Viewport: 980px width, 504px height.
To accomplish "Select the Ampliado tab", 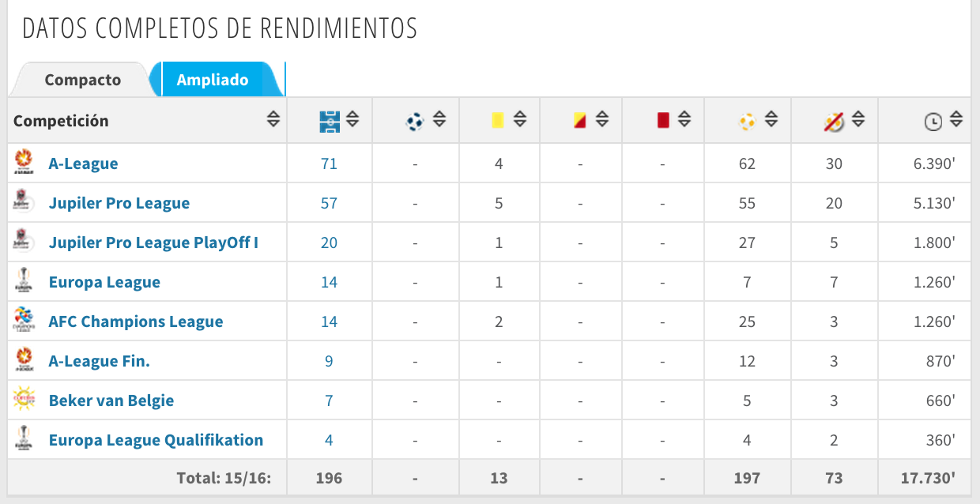I will tap(213, 80).
